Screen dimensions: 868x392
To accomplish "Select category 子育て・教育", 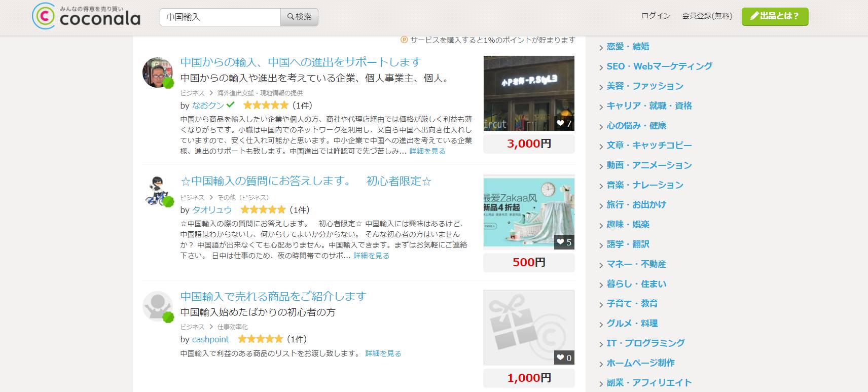I will (632, 304).
